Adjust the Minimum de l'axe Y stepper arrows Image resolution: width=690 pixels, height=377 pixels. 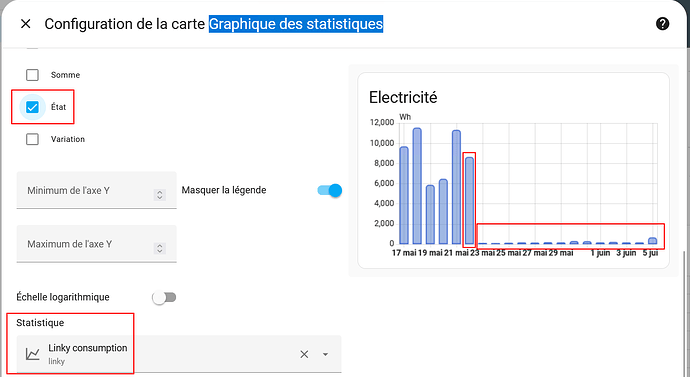point(160,195)
